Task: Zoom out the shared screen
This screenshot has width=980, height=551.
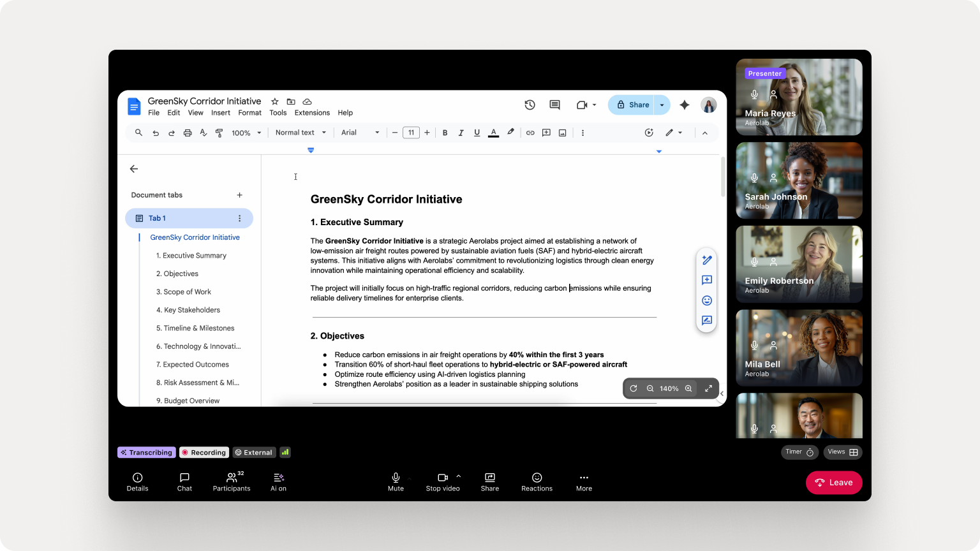Action: [650, 388]
